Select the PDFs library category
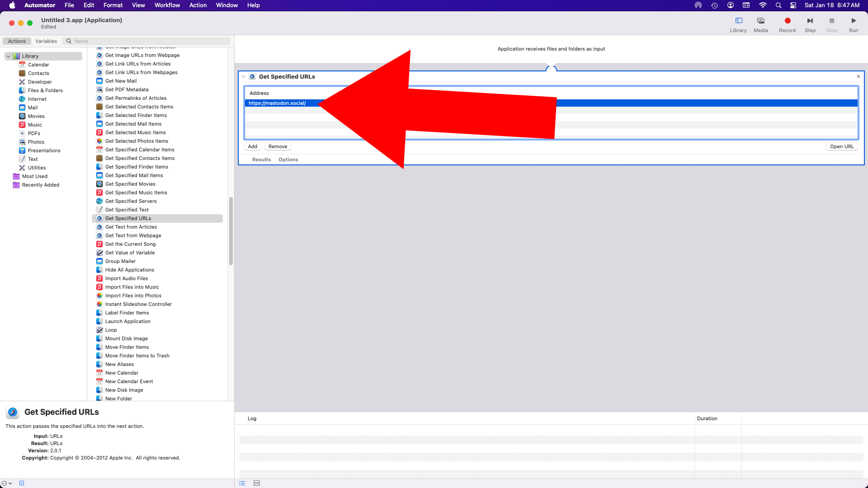Viewport: 868px width, 488px height. [x=34, y=133]
